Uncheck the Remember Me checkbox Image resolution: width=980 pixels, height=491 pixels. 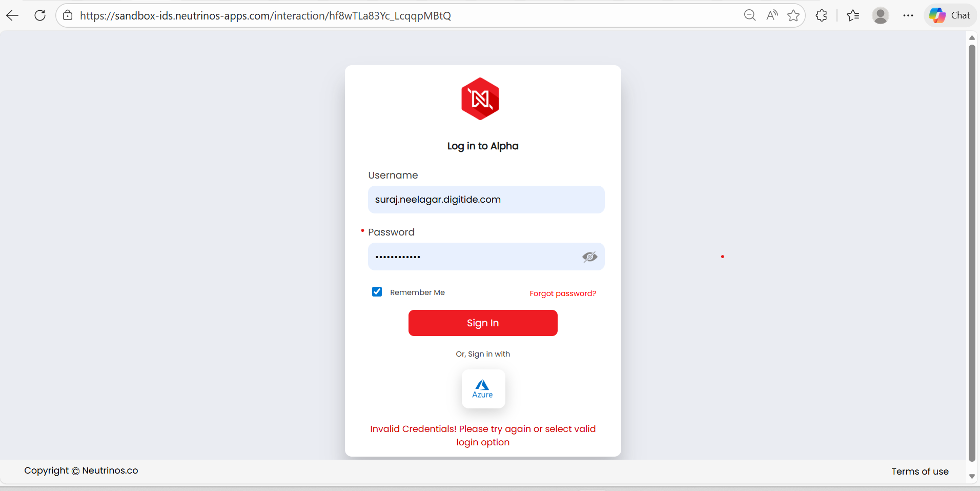pyautogui.click(x=377, y=292)
